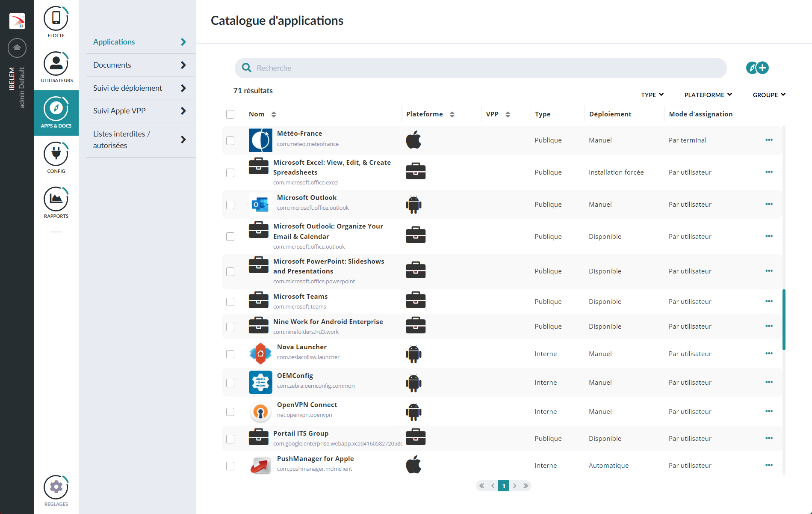Check the Microsoft PowerPoint row checkbox
The height and width of the screenshot is (514, 812).
coord(230,272)
